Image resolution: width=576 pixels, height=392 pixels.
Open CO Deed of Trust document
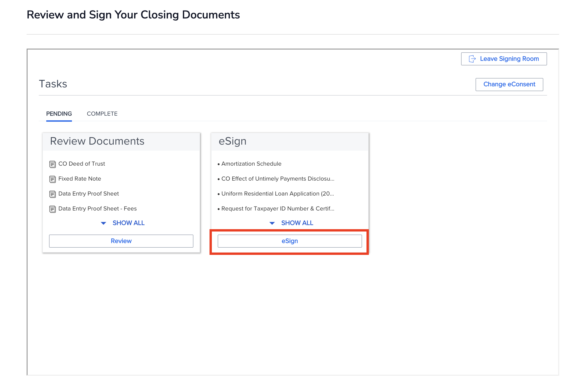click(82, 164)
